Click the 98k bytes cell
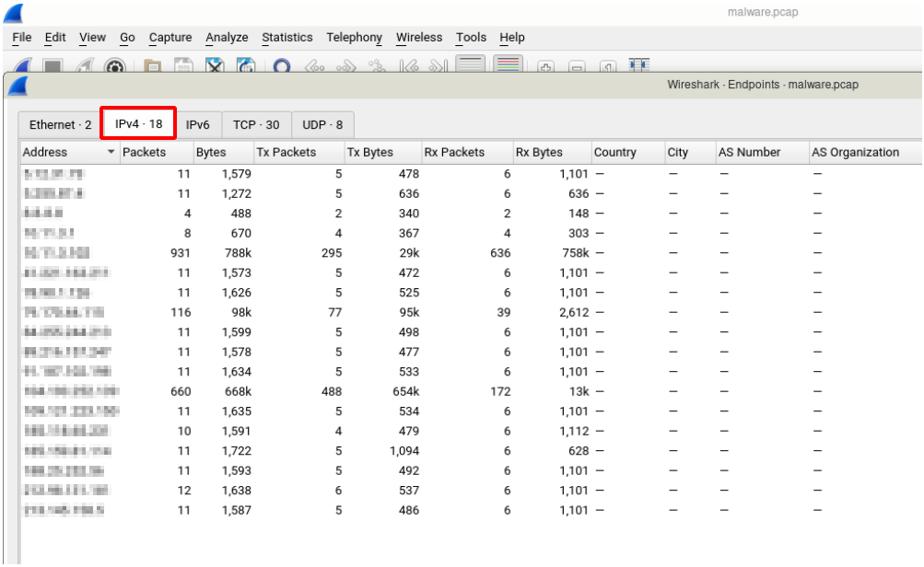Image resolution: width=924 pixels, height=567 pixels. tap(241, 312)
